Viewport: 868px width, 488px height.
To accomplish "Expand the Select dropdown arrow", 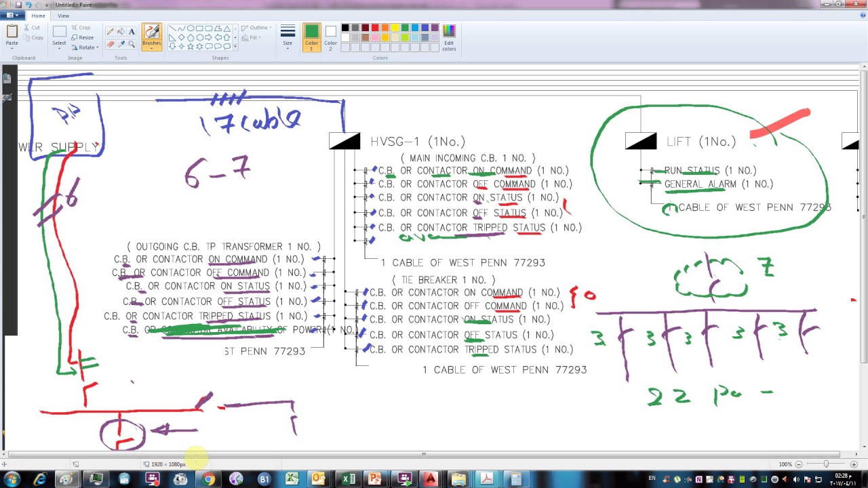I will (x=59, y=48).
